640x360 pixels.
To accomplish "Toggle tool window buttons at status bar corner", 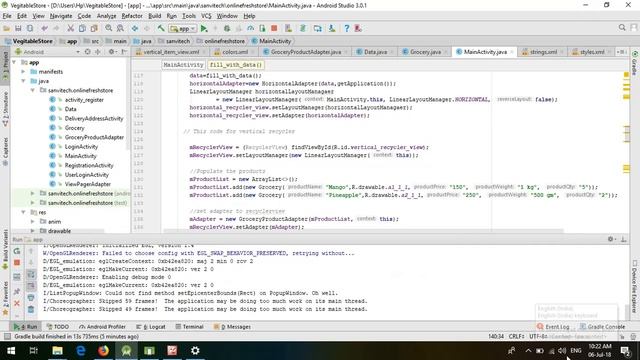I will tap(7, 336).
